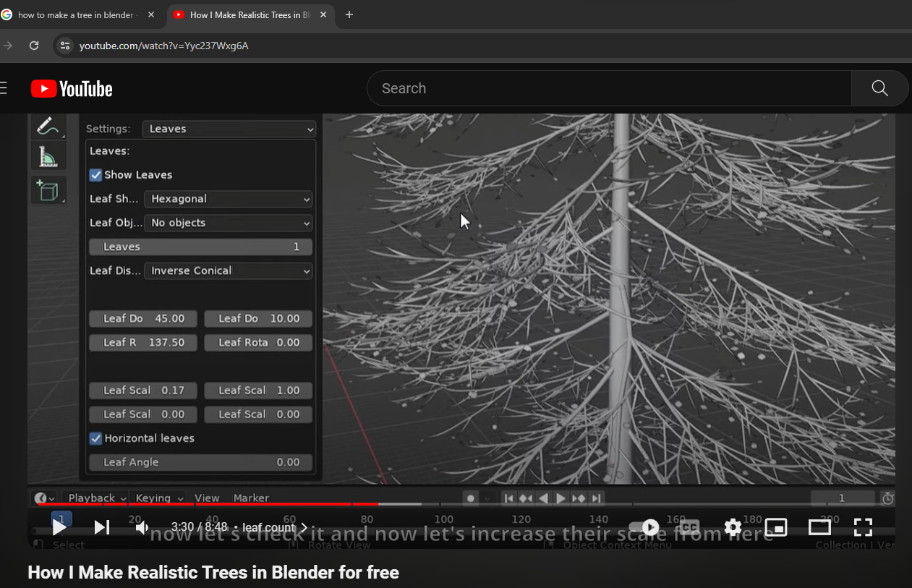Click the Leaf Angle slider field
The width and height of the screenshot is (912, 588).
tap(200, 462)
